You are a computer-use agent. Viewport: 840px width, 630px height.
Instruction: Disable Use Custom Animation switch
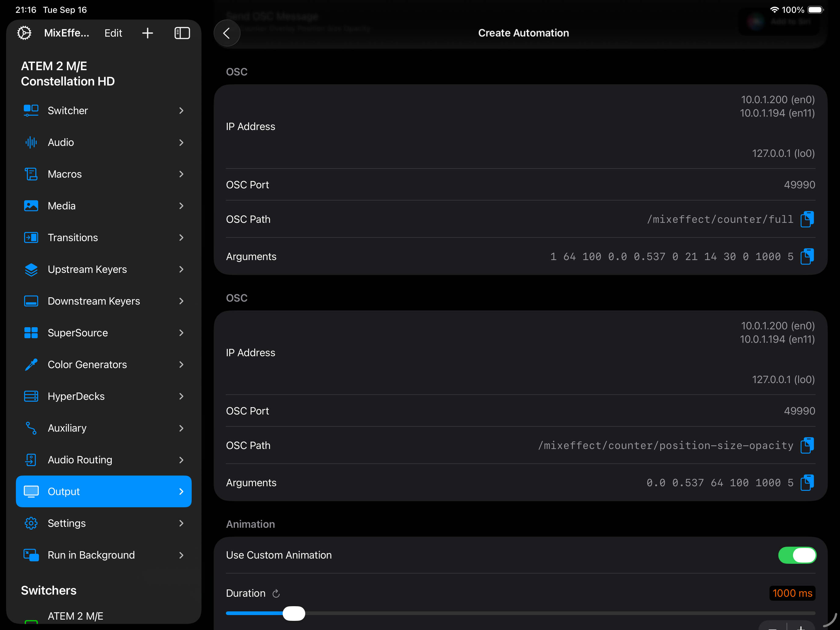pos(797,555)
